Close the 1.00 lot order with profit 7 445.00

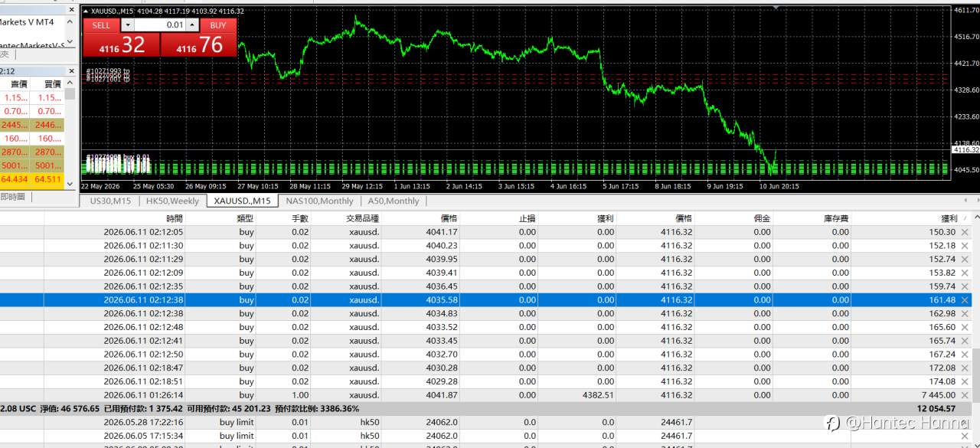coord(965,395)
